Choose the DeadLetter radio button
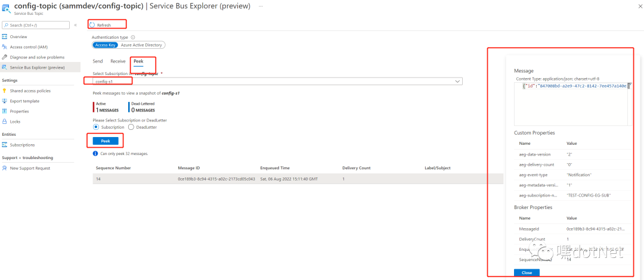644x280 pixels. point(131,127)
